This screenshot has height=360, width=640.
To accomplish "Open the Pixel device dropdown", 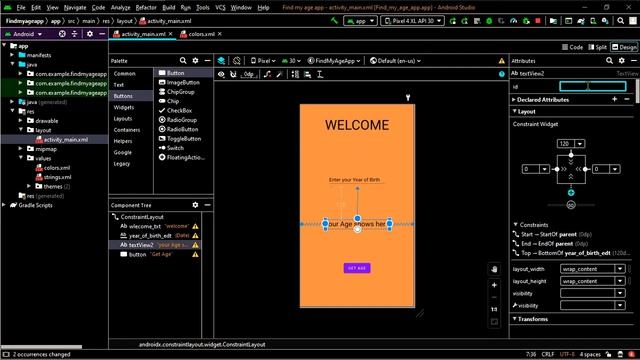I will tap(263, 61).
